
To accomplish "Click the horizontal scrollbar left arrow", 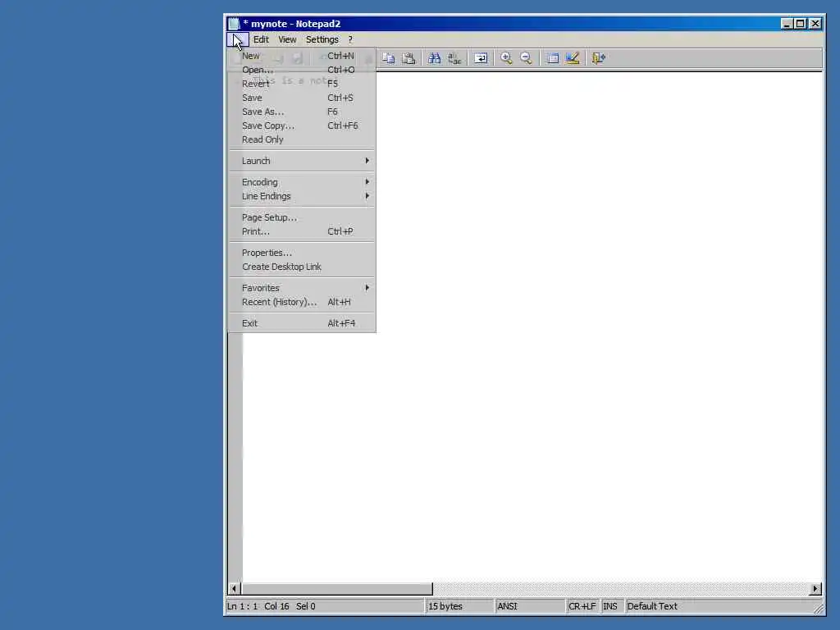I will (234, 588).
